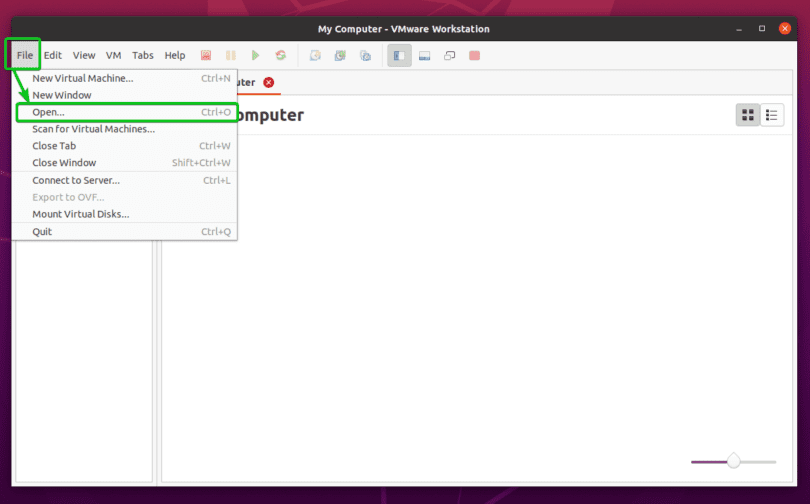The height and width of the screenshot is (504, 810).
Task: Select the Close Tab menu entry
Action: point(124,146)
